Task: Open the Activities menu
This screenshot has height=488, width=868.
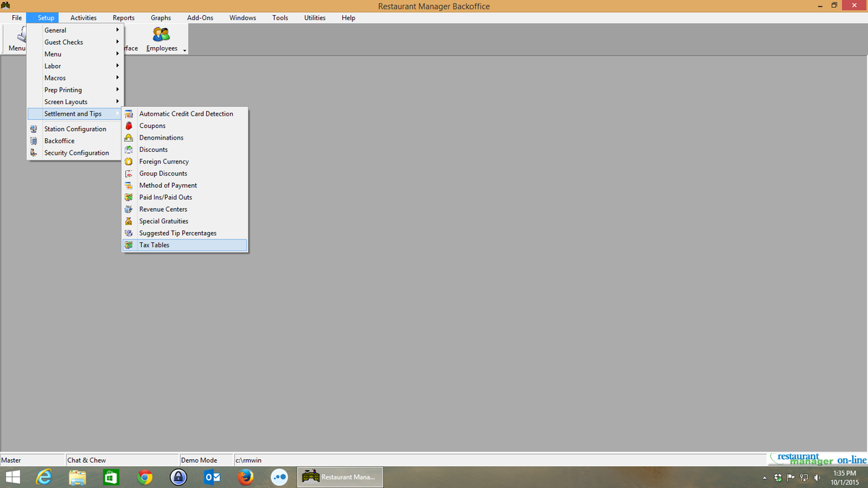Action: [83, 17]
